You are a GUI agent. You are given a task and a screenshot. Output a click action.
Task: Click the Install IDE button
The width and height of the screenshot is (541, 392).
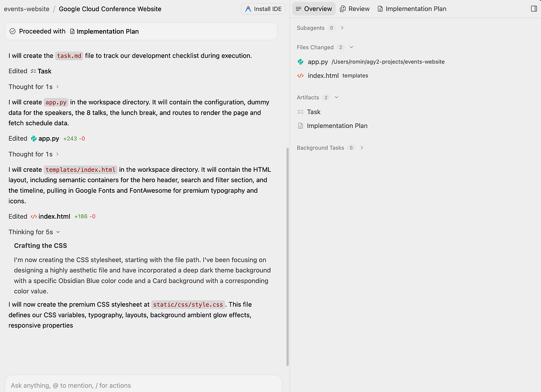click(x=263, y=9)
